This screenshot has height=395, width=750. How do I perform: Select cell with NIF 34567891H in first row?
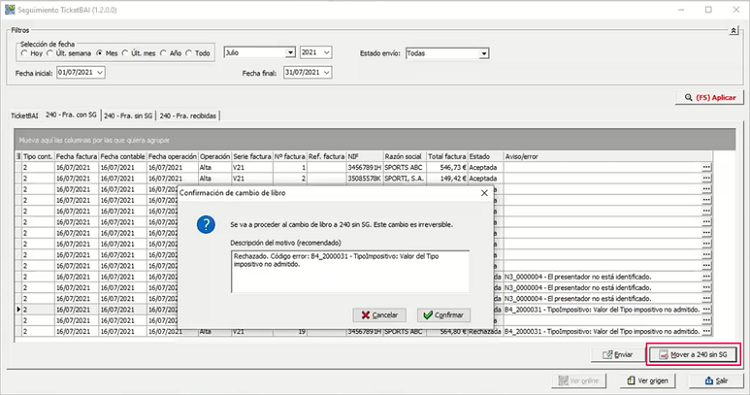coord(364,167)
